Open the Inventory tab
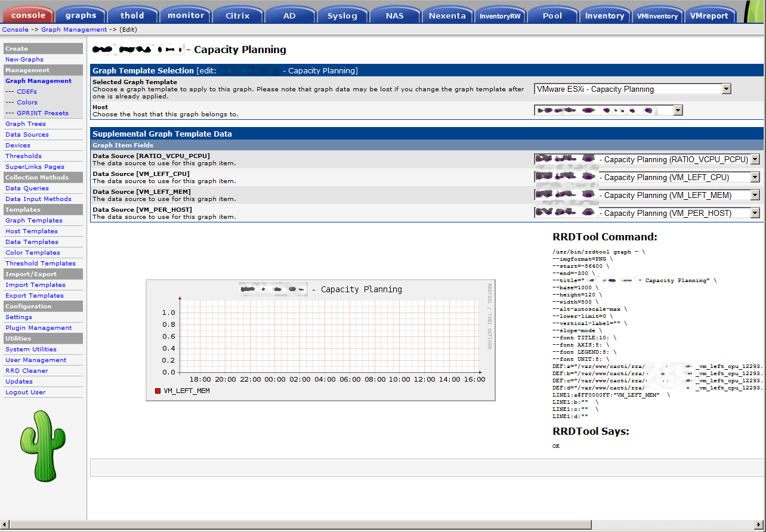The image size is (766, 532). 605,16
